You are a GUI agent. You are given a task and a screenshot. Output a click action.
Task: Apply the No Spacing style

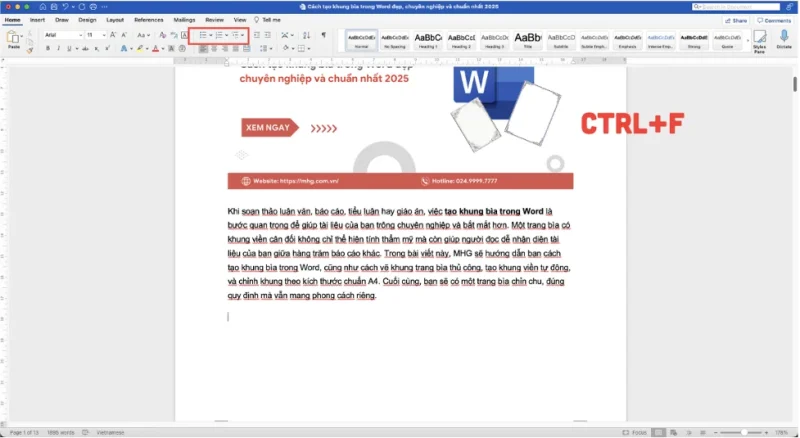(x=394, y=40)
